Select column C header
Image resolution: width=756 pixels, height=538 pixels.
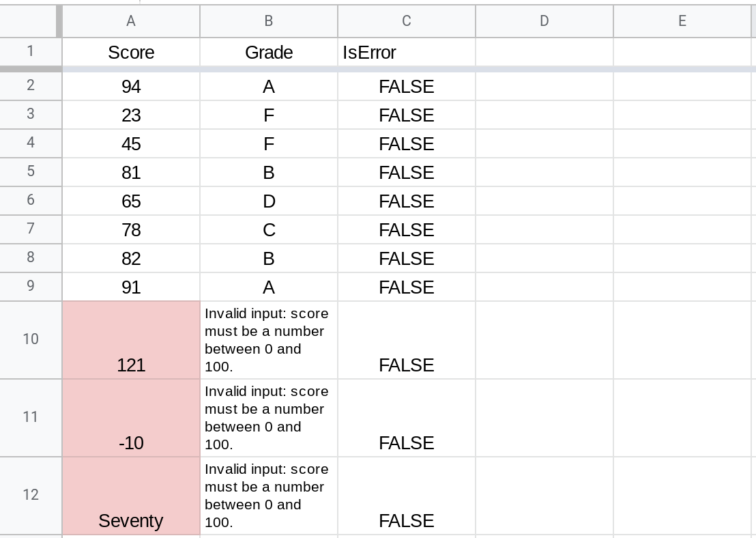click(x=407, y=21)
